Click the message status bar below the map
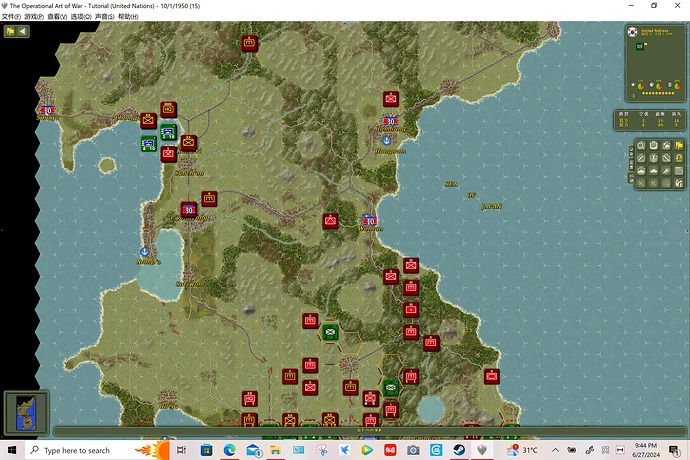The width and height of the screenshot is (690, 460). click(x=370, y=430)
